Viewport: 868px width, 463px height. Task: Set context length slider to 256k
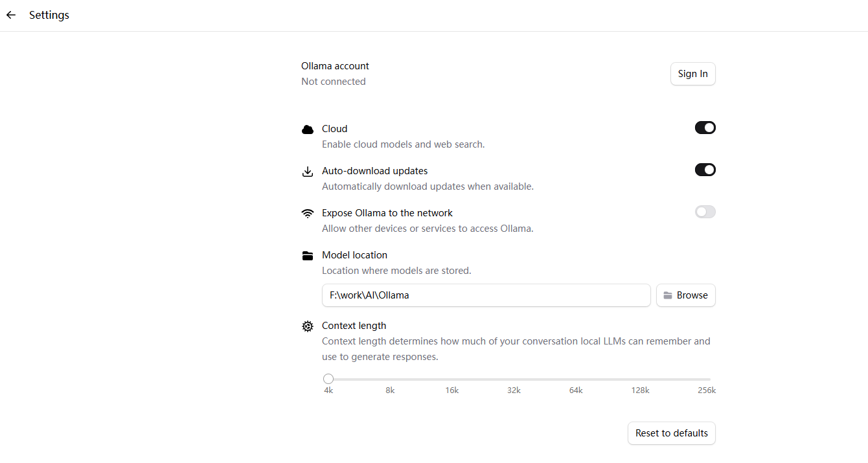[x=707, y=379]
